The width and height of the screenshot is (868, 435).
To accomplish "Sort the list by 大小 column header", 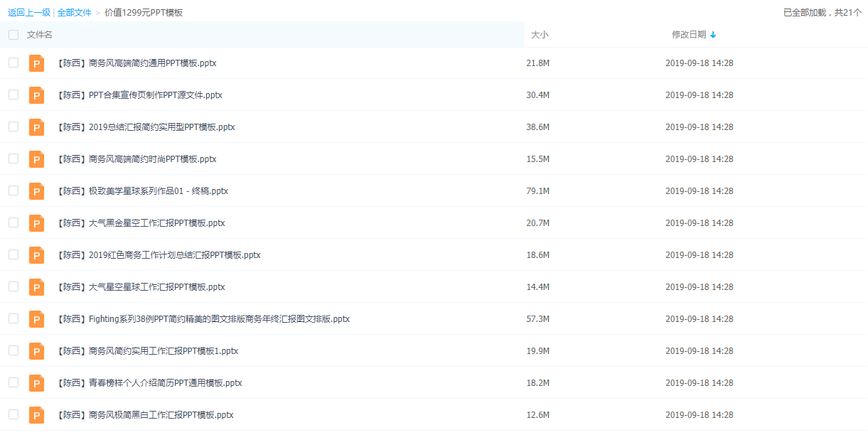I will coord(540,35).
